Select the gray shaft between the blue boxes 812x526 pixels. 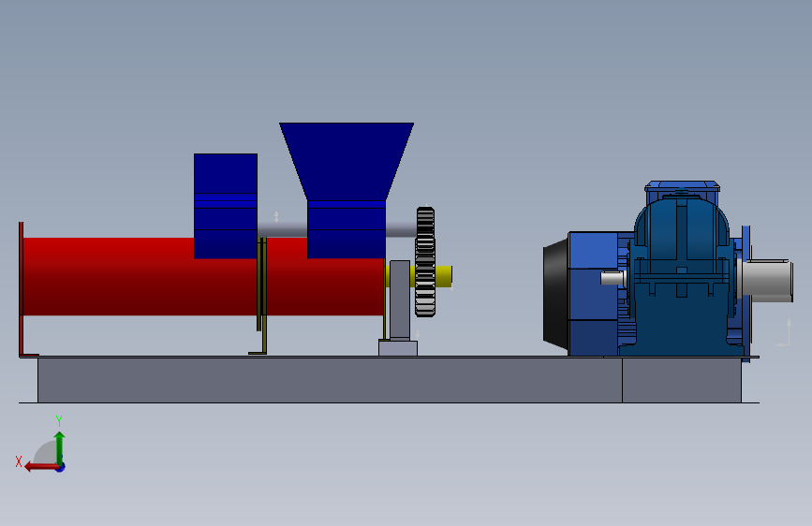pyautogui.click(x=282, y=229)
